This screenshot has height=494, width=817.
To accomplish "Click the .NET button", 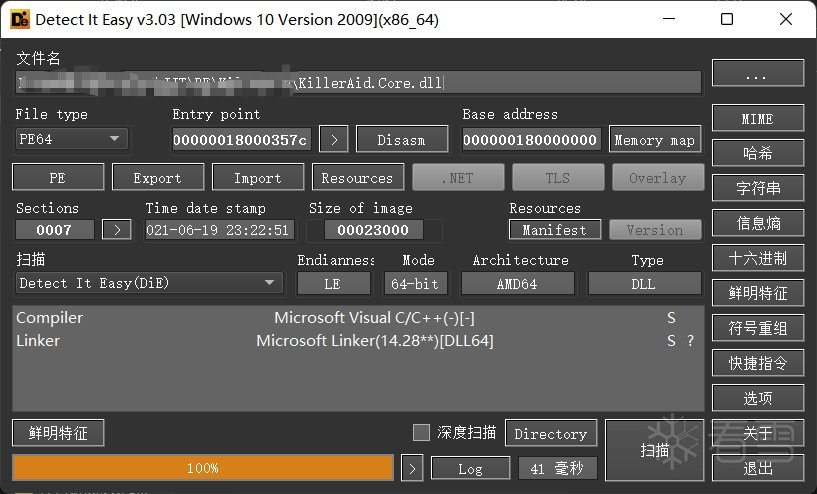I will coord(458,178).
